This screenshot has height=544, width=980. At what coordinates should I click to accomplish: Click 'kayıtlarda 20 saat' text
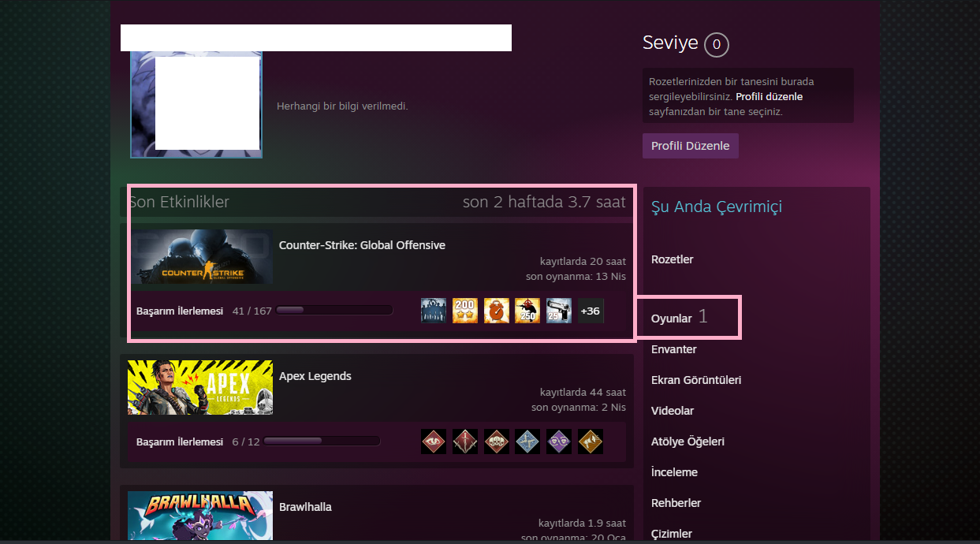583,261
